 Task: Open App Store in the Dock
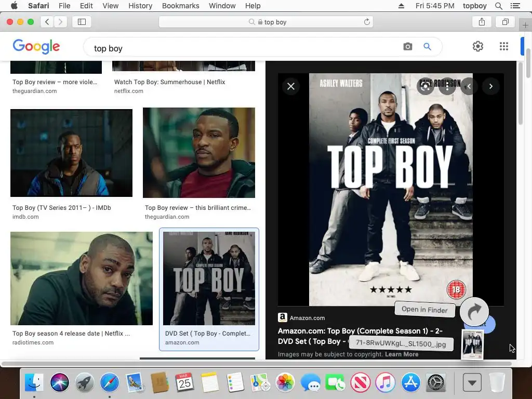pyautogui.click(x=411, y=382)
